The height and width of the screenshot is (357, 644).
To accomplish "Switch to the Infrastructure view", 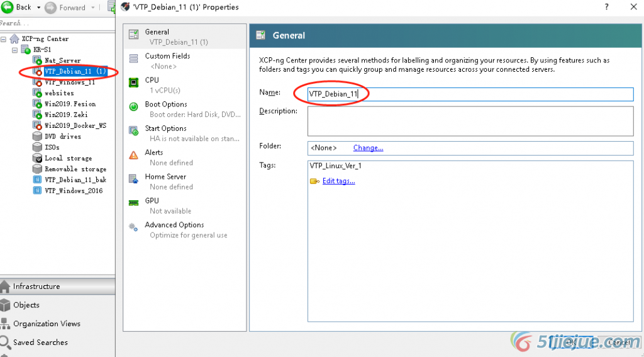I will click(x=36, y=286).
